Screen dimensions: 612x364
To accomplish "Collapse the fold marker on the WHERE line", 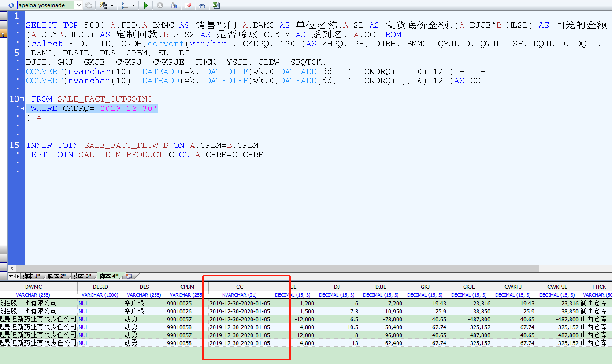I will (x=22, y=108).
